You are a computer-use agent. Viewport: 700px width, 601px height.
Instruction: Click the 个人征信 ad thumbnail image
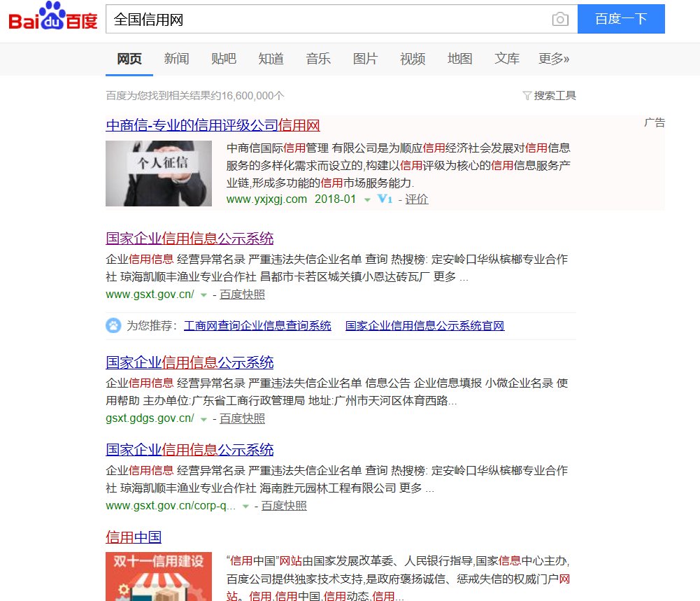point(158,174)
